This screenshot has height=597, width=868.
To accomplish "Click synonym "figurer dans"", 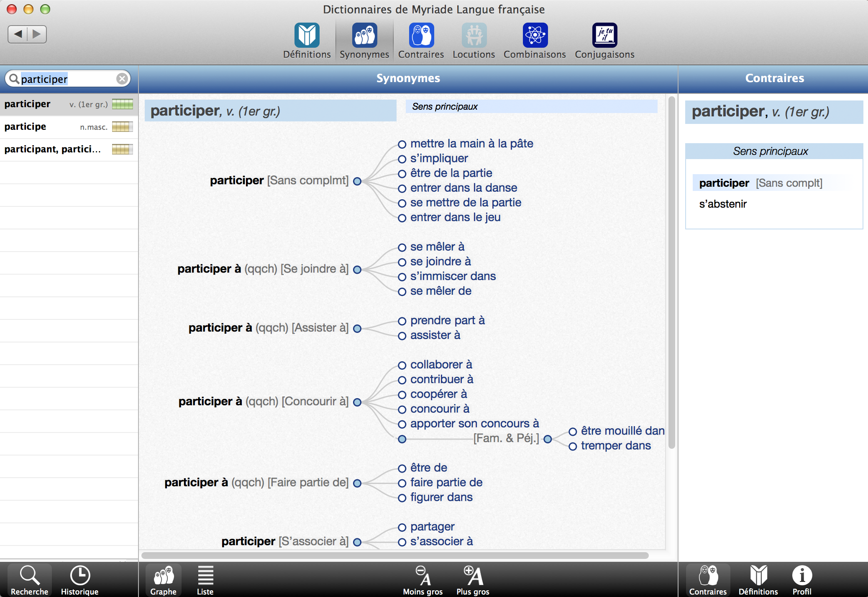I will tap(441, 497).
